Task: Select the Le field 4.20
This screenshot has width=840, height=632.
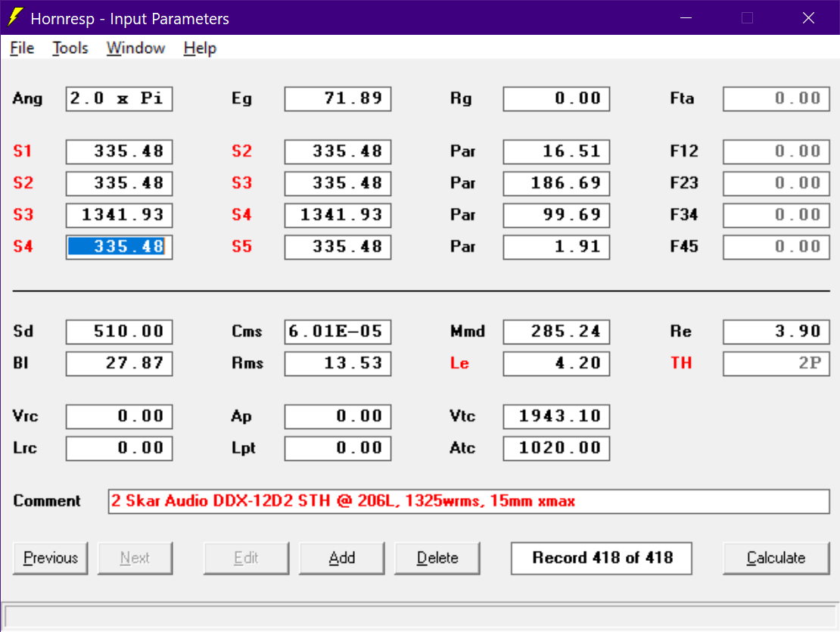Action: (556, 363)
